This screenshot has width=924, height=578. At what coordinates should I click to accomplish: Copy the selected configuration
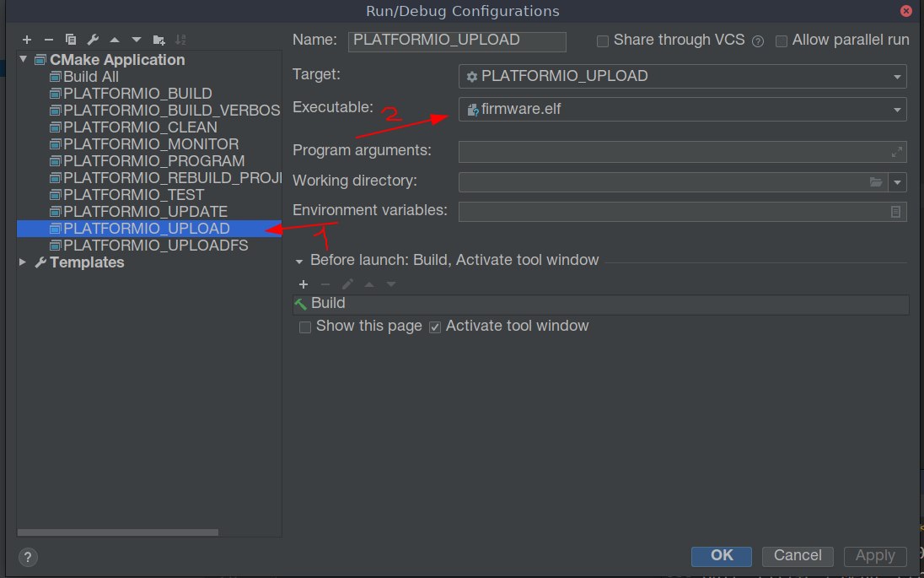[71, 40]
